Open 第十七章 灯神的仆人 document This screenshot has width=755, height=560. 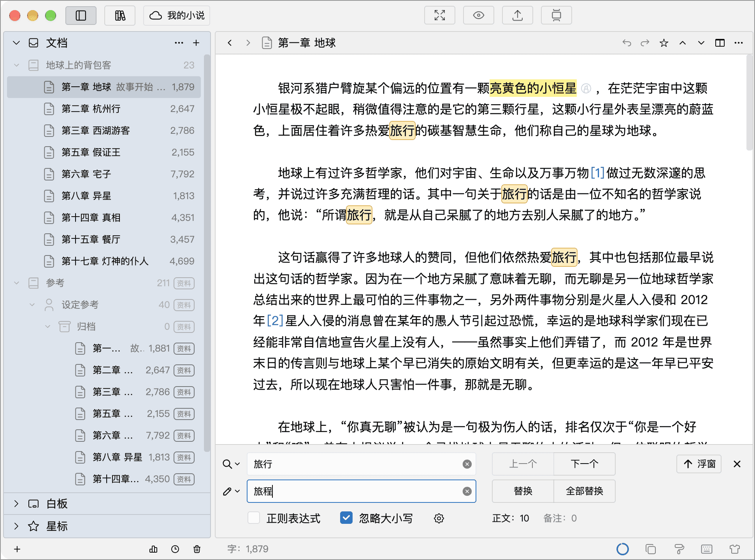point(104,261)
